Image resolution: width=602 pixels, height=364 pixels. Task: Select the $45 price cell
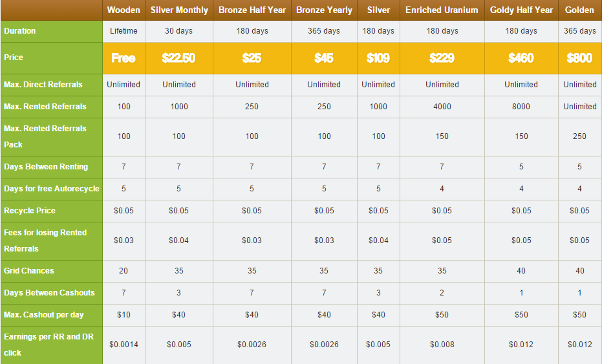324,58
